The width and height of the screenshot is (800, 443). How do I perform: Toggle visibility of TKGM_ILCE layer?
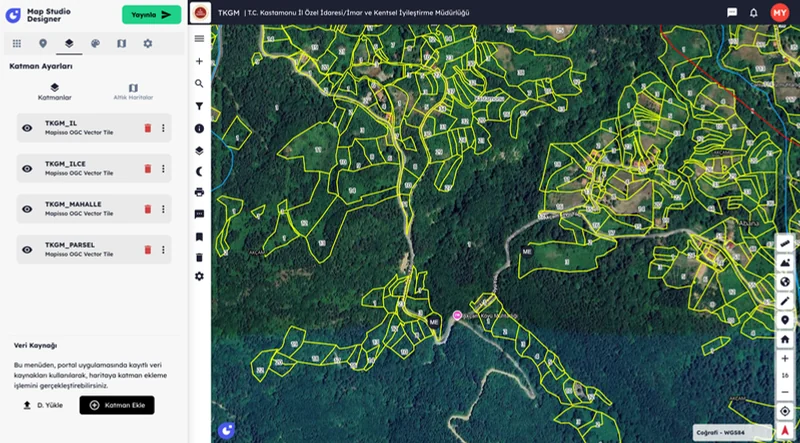click(x=27, y=168)
